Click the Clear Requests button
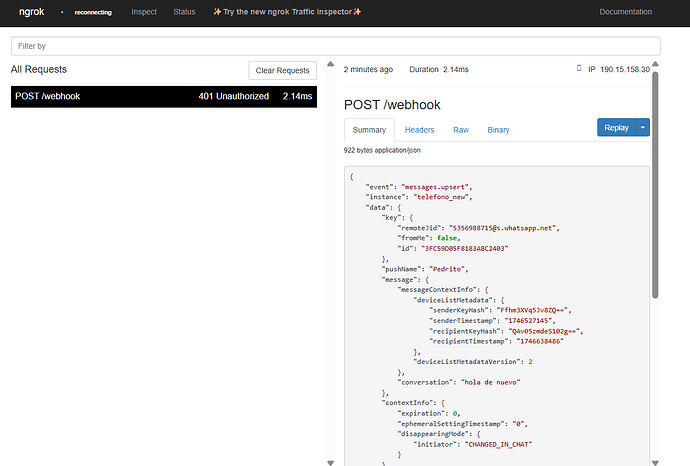 point(283,70)
